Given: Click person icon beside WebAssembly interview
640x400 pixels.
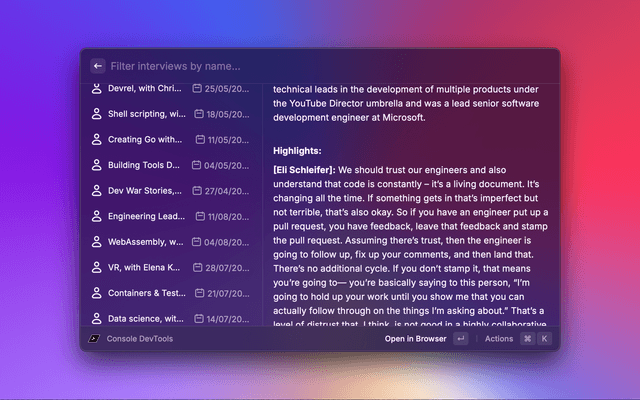Looking at the screenshot, I should point(97,242).
